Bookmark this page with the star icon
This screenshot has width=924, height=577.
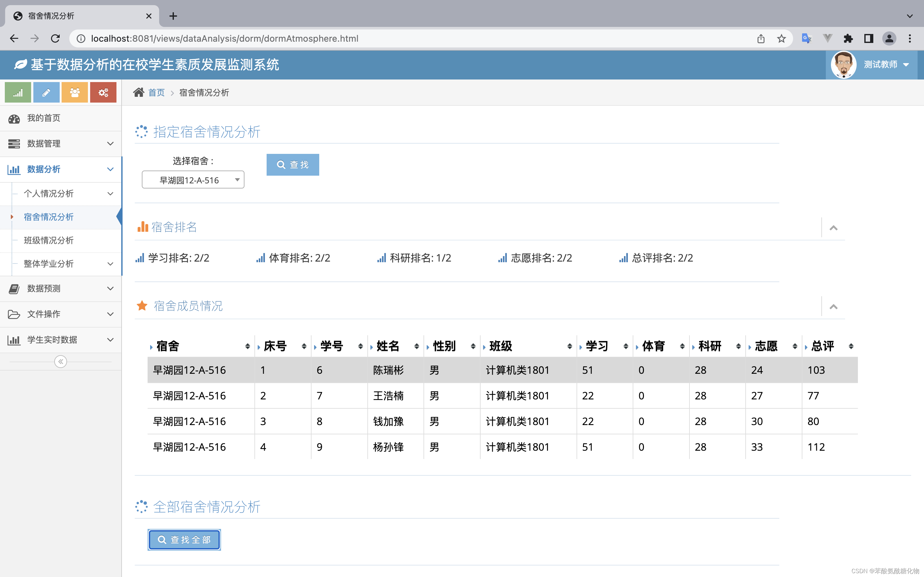[781, 38]
